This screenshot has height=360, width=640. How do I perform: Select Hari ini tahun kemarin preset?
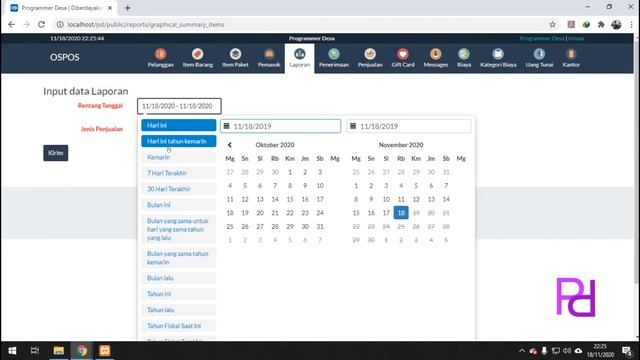click(x=178, y=141)
